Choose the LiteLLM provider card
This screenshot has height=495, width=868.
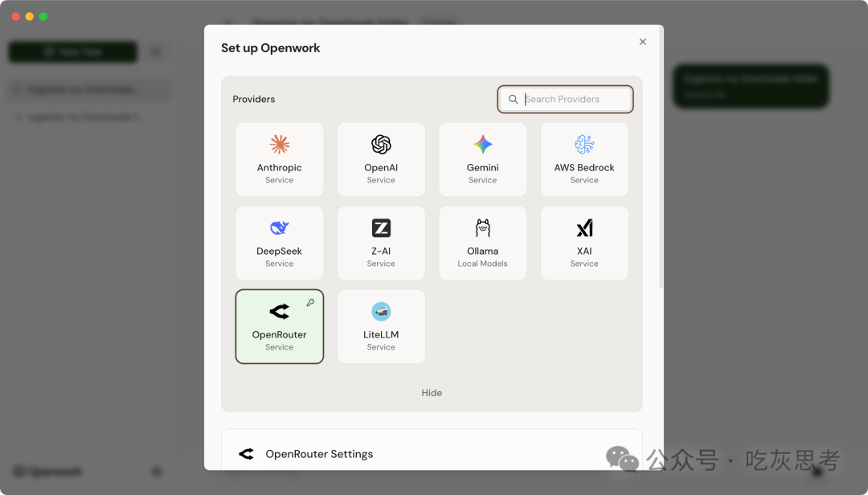(381, 327)
